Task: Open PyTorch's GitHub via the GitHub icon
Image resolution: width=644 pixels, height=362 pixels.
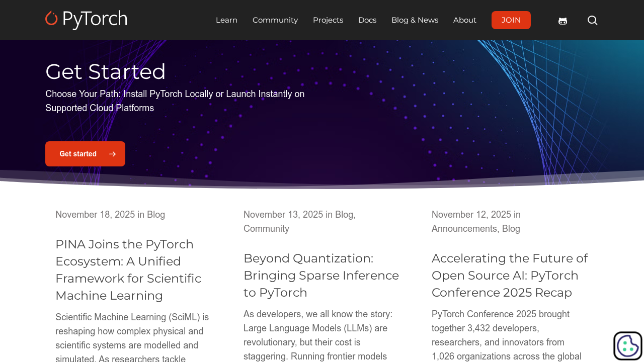Action: pyautogui.click(x=562, y=20)
